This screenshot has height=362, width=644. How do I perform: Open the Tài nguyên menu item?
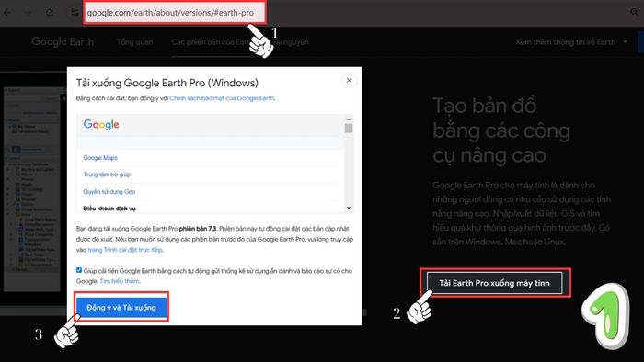(291, 42)
